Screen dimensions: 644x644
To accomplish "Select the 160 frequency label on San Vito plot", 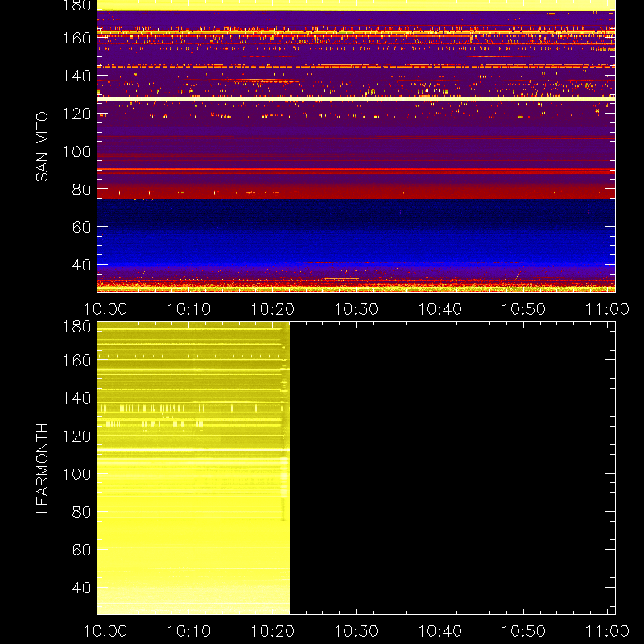I will [76, 38].
